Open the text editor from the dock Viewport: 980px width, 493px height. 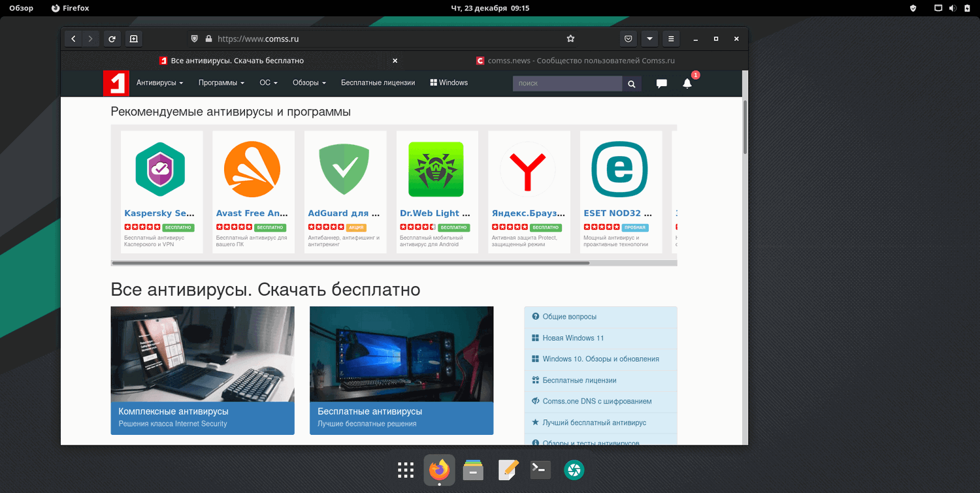[508, 469]
